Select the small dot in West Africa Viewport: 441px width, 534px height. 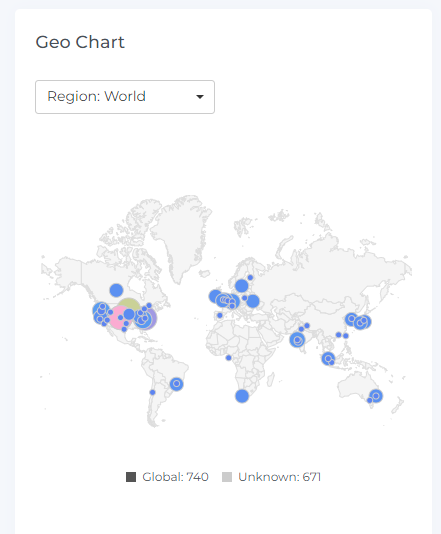(x=229, y=358)
